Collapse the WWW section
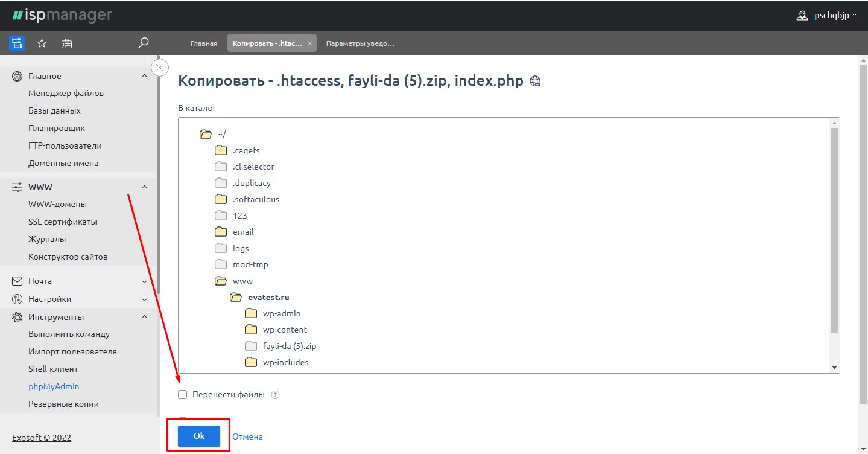 [x=144, y=187]
